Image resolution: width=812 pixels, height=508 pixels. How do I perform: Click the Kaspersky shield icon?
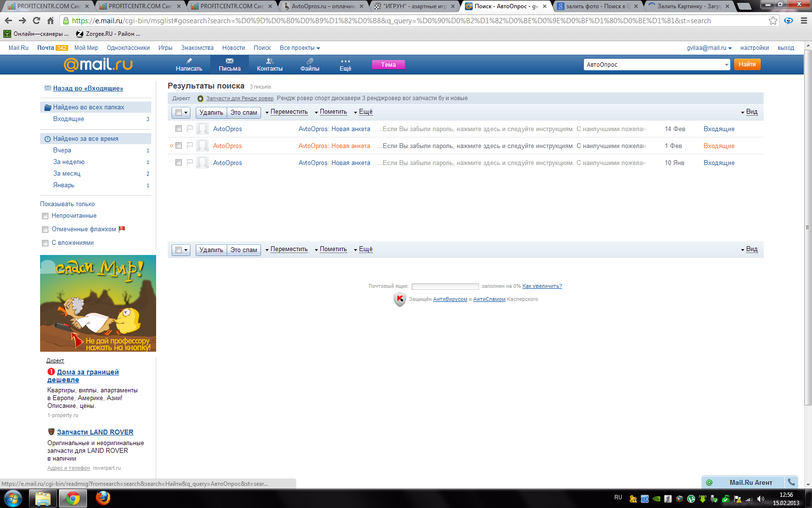click(400, 299)
